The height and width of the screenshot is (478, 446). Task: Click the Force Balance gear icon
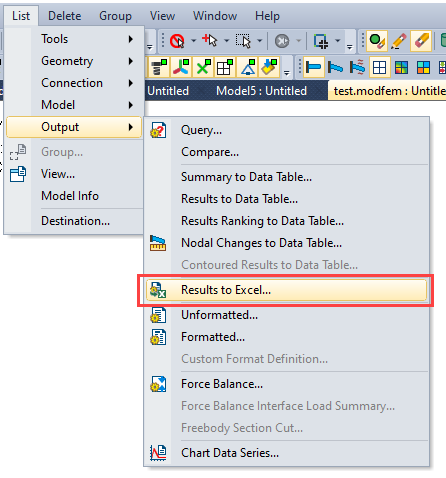(x=158, y=384)
